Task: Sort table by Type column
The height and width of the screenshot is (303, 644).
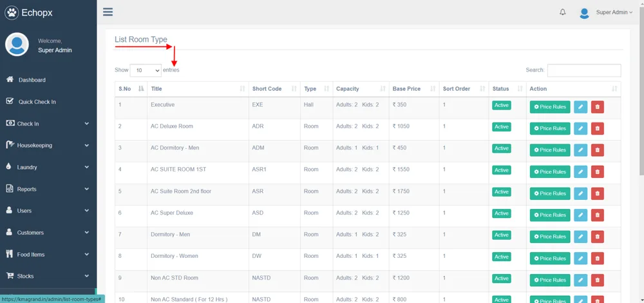Action: tap(317, 89)
